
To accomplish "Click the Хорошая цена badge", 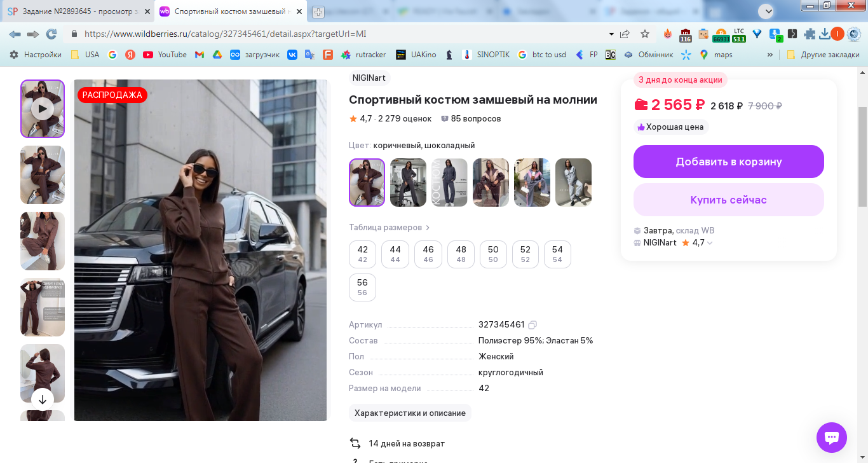I will point(671,127).
